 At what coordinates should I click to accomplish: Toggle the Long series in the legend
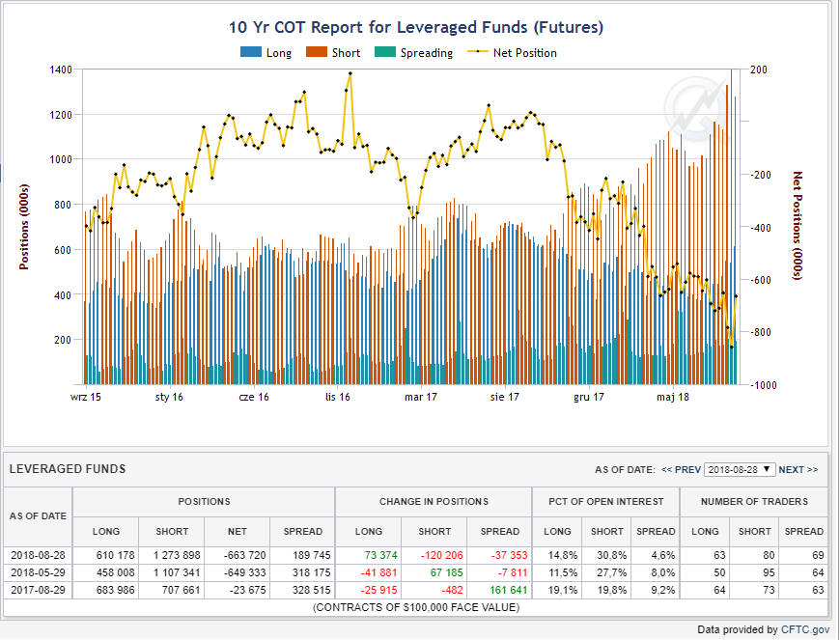pyautogui.click(x=266, y=52)
